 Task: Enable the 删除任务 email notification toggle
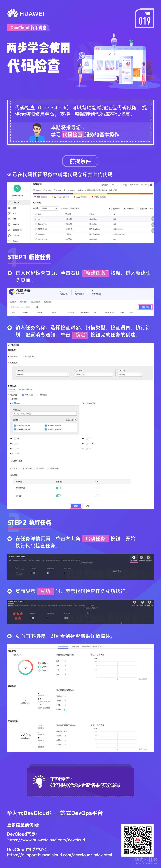point(97,496)
